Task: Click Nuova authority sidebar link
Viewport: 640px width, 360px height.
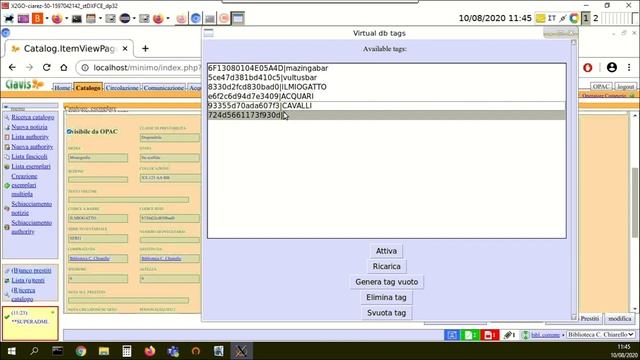Action: click(32, 147)
